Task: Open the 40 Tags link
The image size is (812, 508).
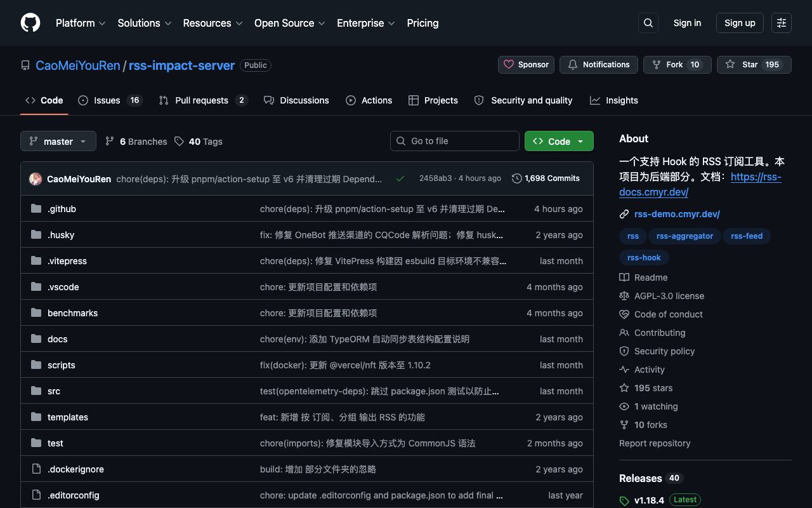Action: point(198,142)
